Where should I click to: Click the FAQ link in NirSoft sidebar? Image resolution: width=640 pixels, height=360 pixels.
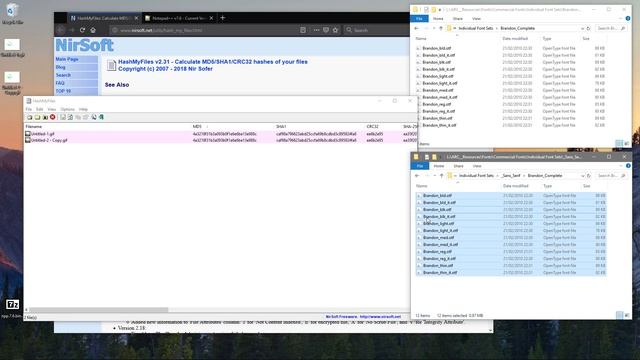(x=60, y=83)
